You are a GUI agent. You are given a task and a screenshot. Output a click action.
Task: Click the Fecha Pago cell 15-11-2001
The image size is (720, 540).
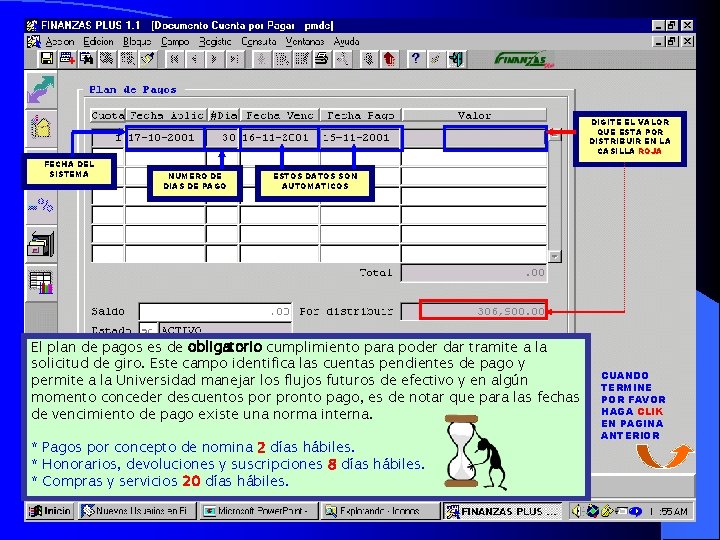(360, 138)
